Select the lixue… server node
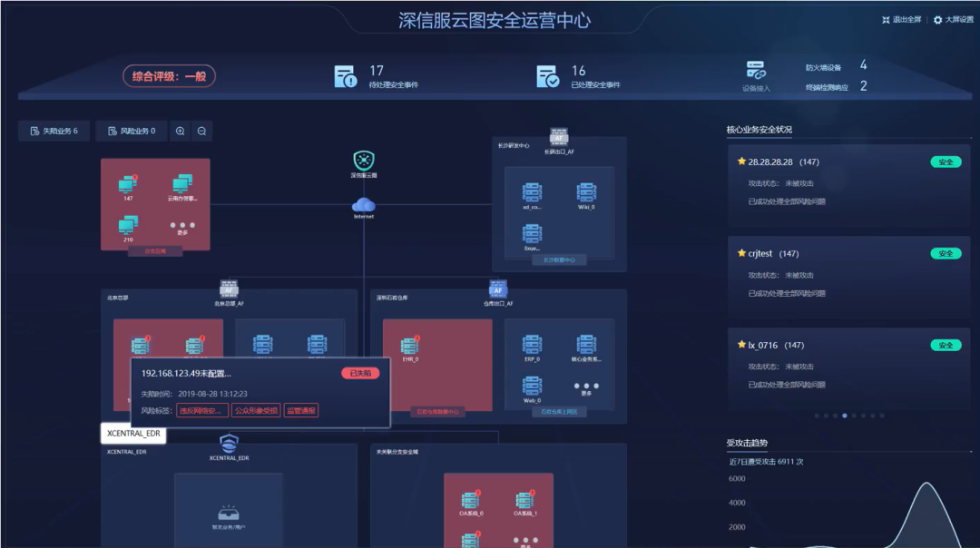The height and width of the screenshot is (548, 980). click(x=532, y=233)
